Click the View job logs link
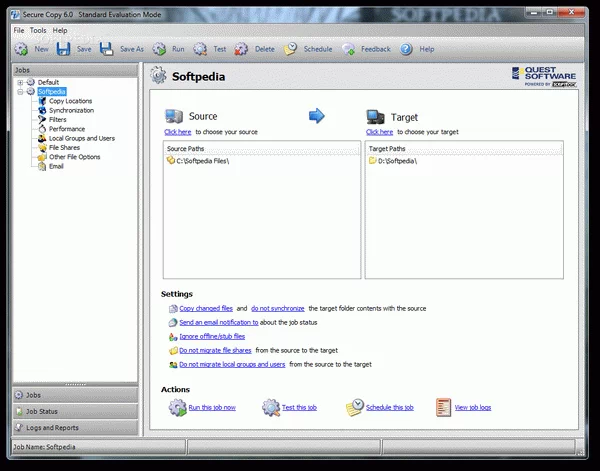600x471 pixels. click(x=473, y=407)
